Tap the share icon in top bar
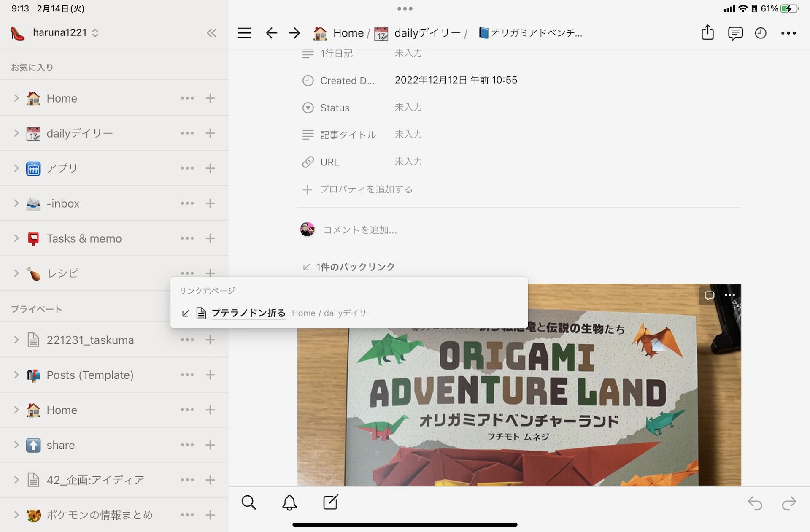Screen dimensions: 810x532 click(x=707, y=32)
